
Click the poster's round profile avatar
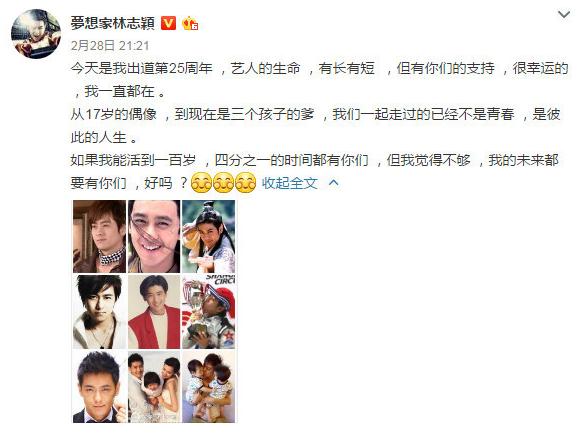pos(36,34)
